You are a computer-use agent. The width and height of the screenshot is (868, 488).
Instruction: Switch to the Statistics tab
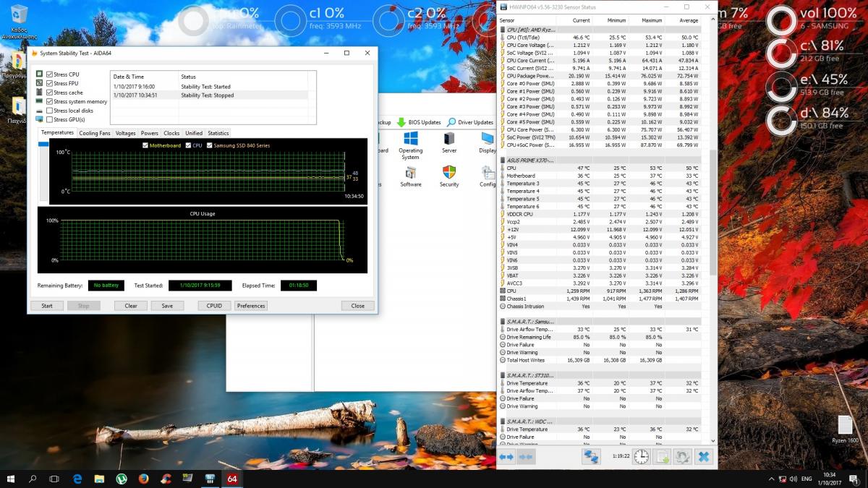(x=218, y=133)
